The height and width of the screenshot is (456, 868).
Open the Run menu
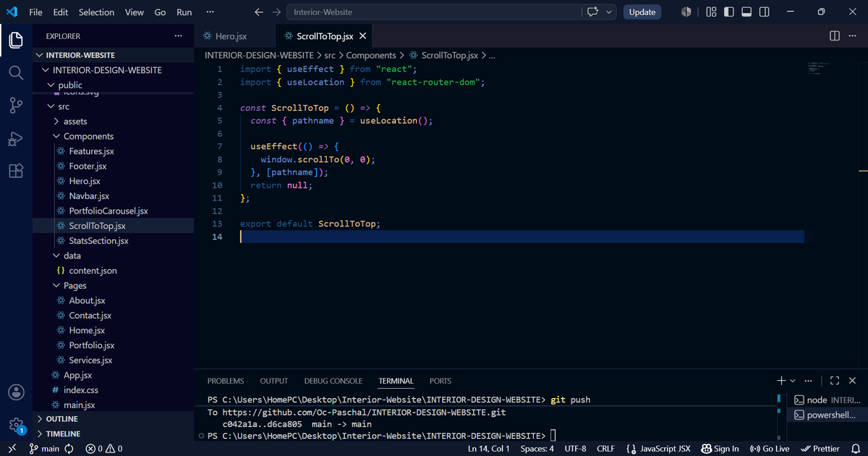(x=184, y=12)
